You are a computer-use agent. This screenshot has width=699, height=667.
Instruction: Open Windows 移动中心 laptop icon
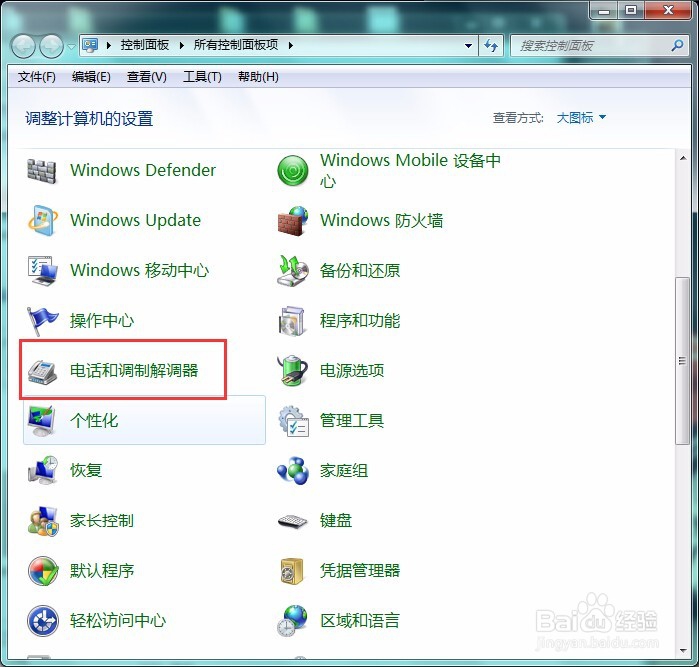point(42,270)
